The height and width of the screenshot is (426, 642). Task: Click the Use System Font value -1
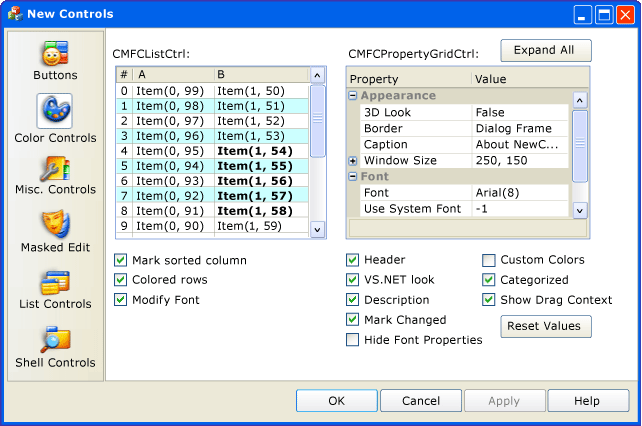pyautogui.click(x=520, y=208)
